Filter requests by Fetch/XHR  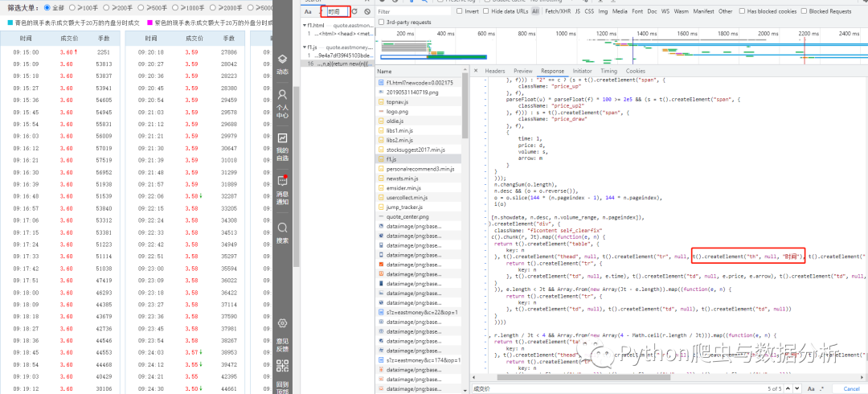point(558,11)
